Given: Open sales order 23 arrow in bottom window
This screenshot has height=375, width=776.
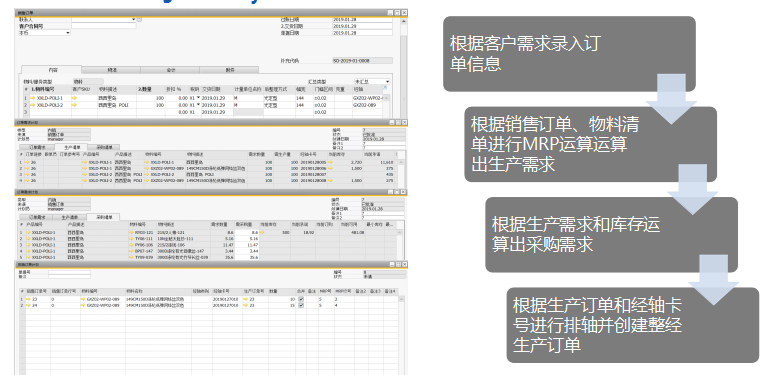Looking at the screenshot, I should (28, 299).
